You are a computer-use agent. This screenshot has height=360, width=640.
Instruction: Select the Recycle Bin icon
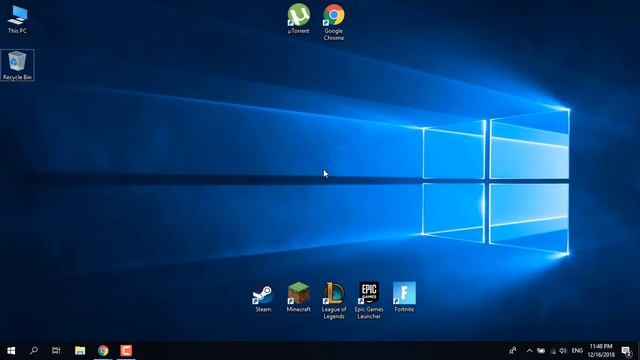tap(17, 65)
